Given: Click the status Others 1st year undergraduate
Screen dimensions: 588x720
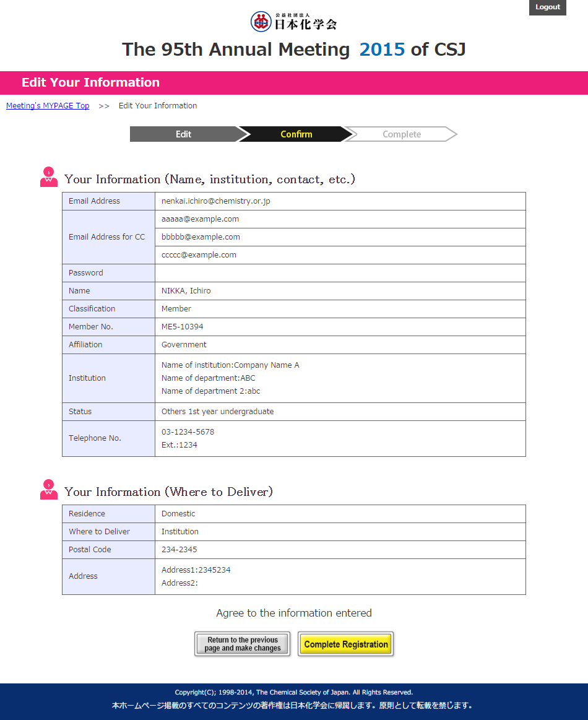Looking at the screenshot, I should [218, 412].
